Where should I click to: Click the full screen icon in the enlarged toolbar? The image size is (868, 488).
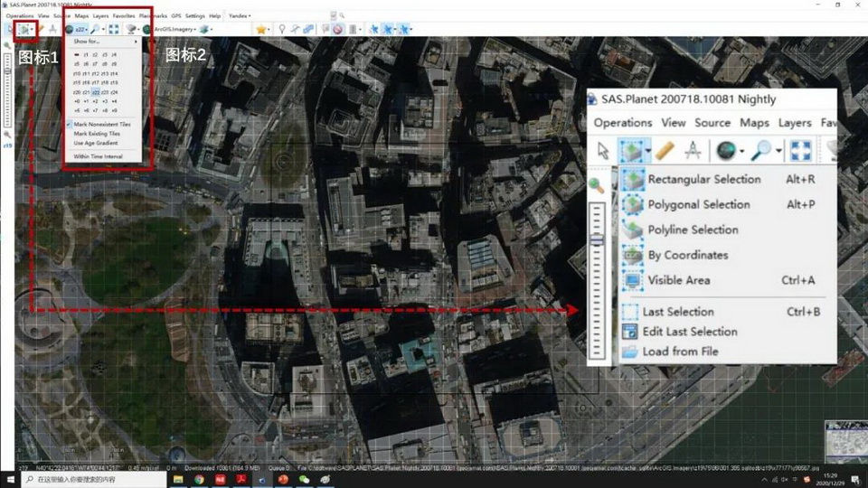point(800,150)
